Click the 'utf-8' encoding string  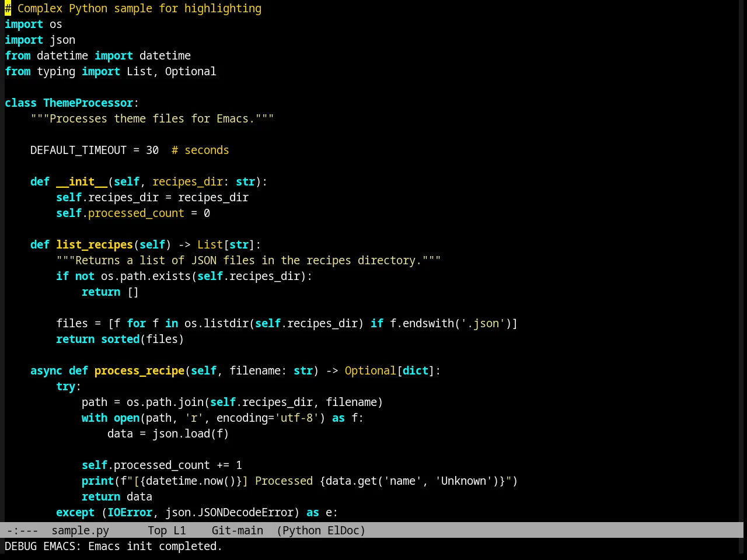point(296,418)
